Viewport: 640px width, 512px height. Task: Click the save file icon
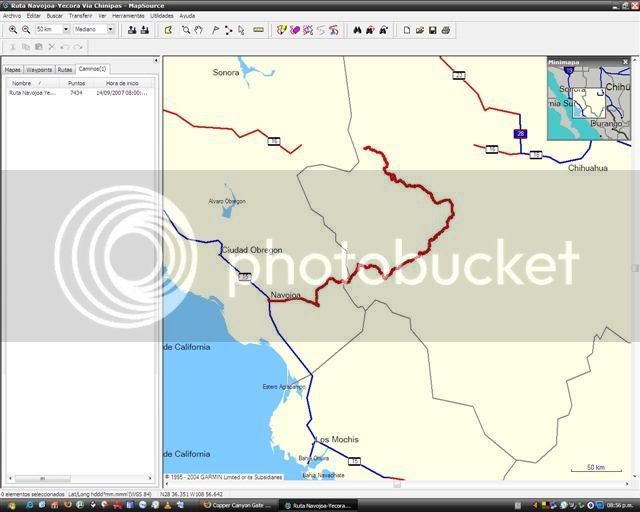coord(432,30)
